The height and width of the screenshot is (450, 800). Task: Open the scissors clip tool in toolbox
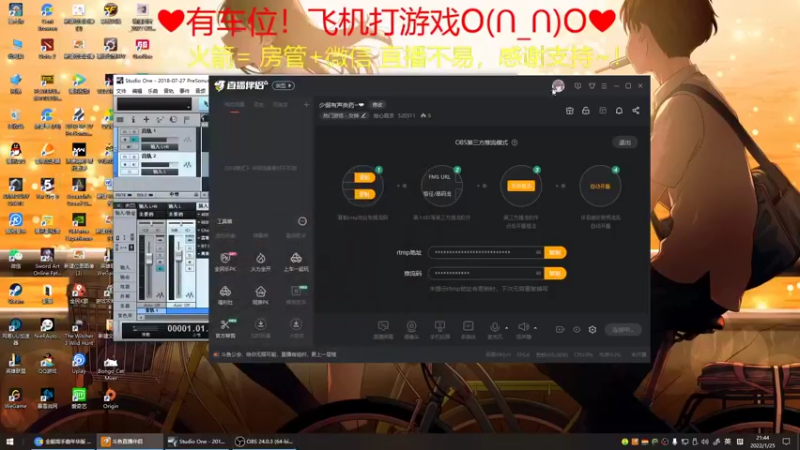[226, 328]
